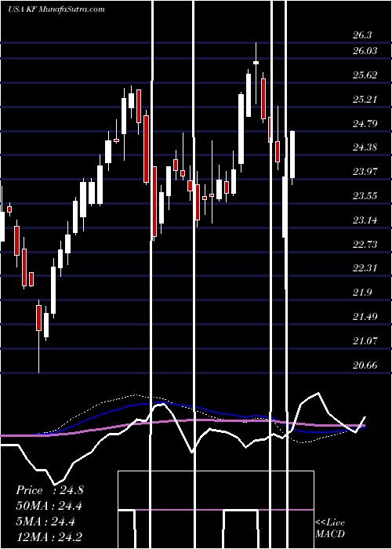Select the 24.38 price axis label
The height and width of the screenshot is (549, 392).
click(365, 147)
